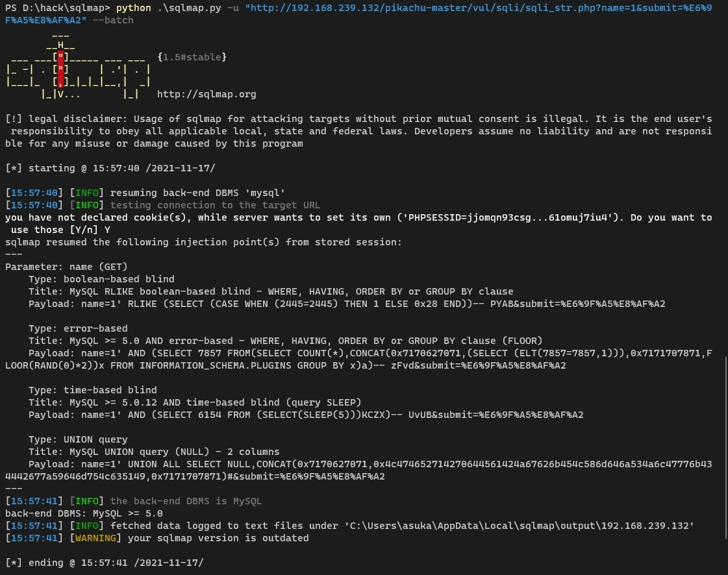Click the target URL in command line
Viewport: 728px width, 575px height.
pyautogui.click(x=358, y=14)
